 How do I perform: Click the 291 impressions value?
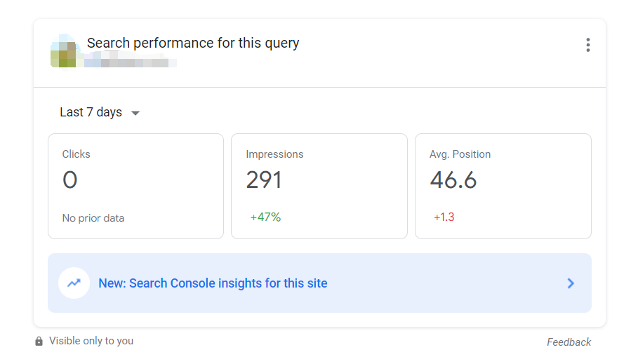click(264, 180)
